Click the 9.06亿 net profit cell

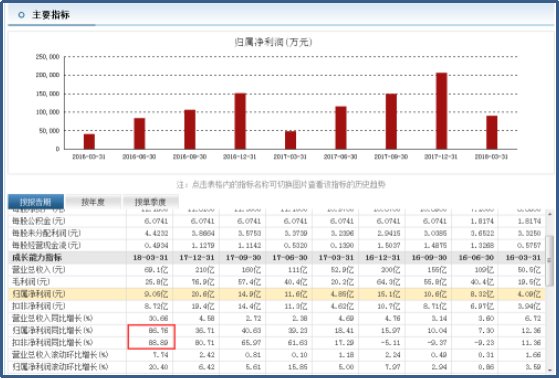(157, 294)
